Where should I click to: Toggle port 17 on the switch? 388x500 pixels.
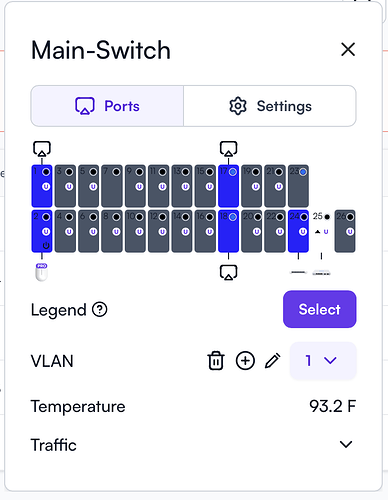point(229,186)
